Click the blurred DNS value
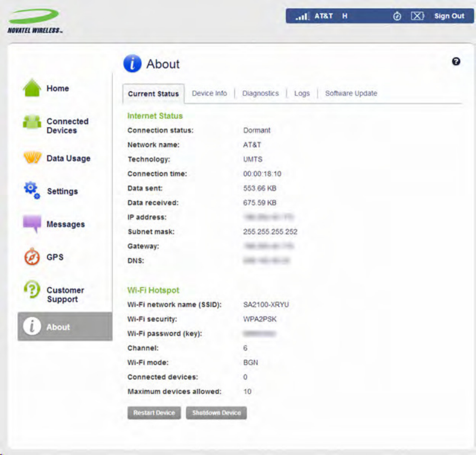476x455 pixels. pyautogui.click(x=267, y=261)
